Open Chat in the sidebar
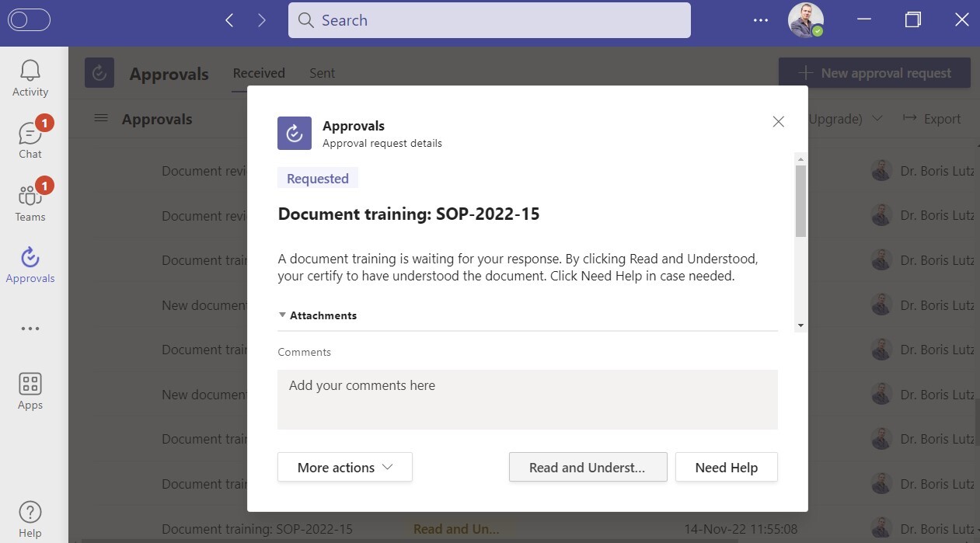Screen dimensions: 980x543 30,140
